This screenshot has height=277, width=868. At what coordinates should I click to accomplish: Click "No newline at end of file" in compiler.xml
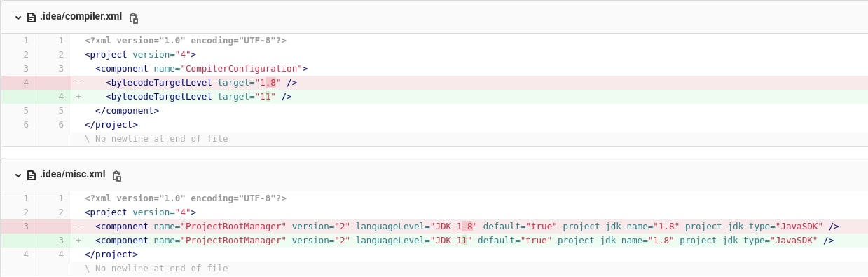click(156, 139)
